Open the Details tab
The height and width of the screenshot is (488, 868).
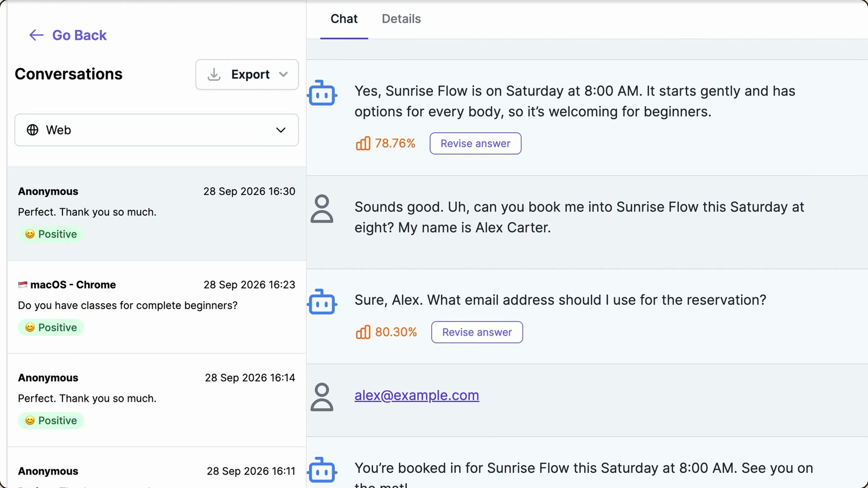(401, 19)
